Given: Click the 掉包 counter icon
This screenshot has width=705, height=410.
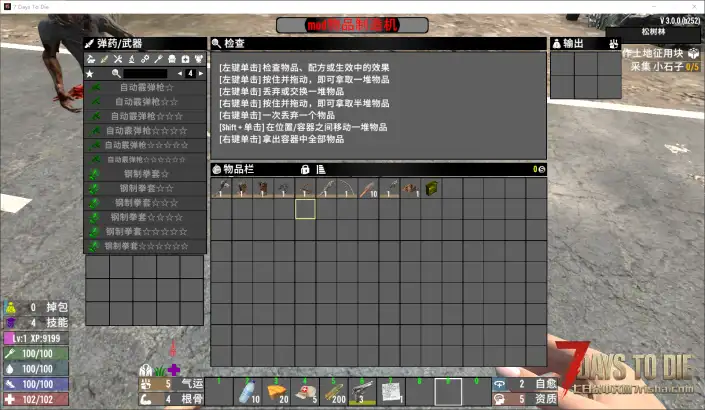Looking at the screenshot, I should point(11,308).
